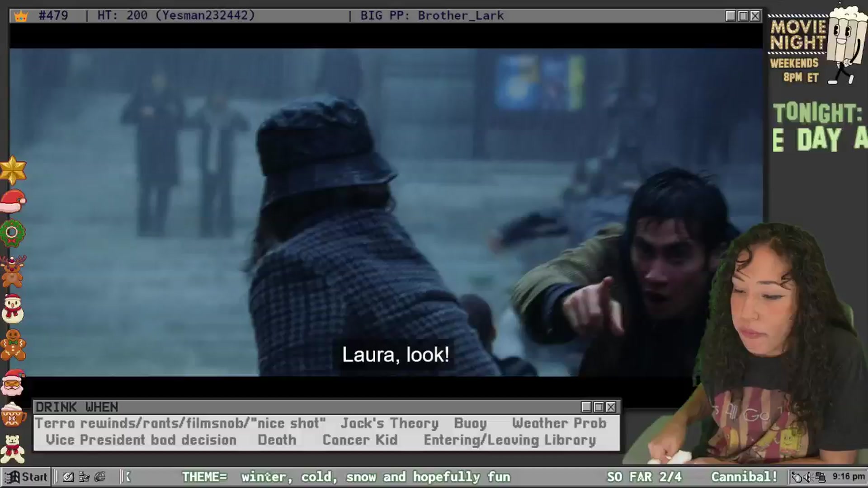Open the Start menu
Image resolution: width=868 pixels, height=488 pixels.
pyautogui.click(x=26, y=477)
